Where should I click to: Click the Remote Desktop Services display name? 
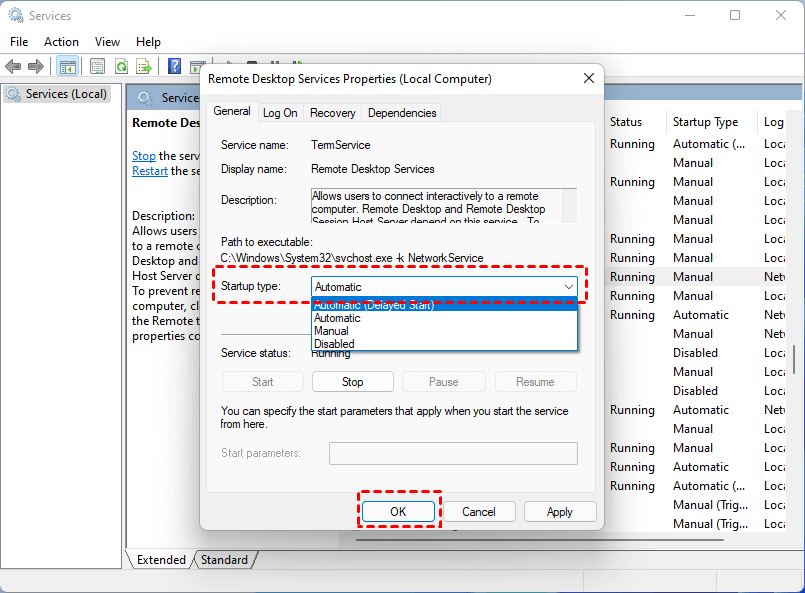373,169
